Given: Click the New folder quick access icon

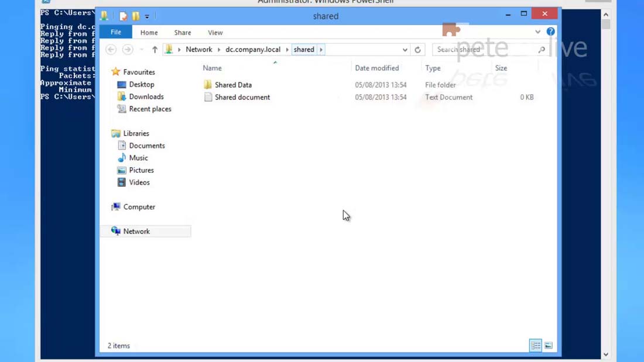Looking at the screenshot, I should point(136,16).
